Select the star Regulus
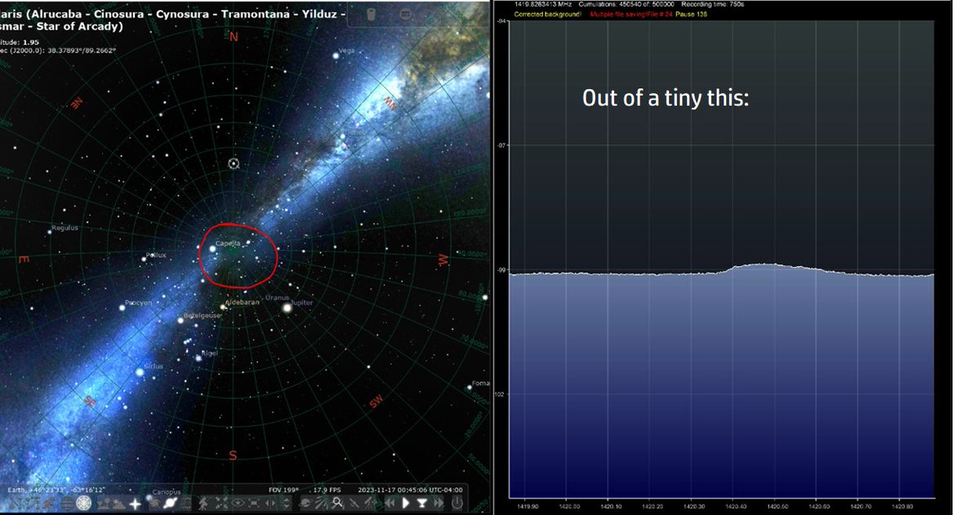Screen dimensions: 980x515 coord(50,232)
